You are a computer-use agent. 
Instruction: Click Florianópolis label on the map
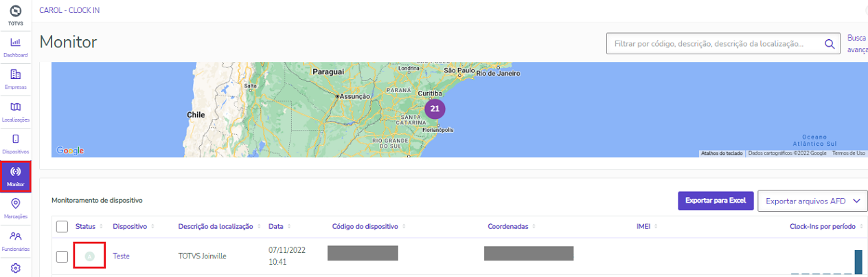[x=438, y=129]
